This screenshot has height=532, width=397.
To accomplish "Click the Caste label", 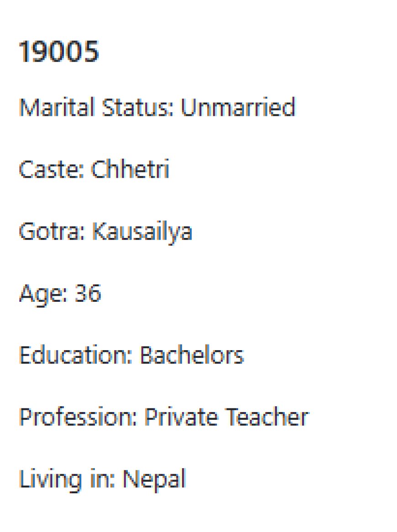I will (51, 169).
